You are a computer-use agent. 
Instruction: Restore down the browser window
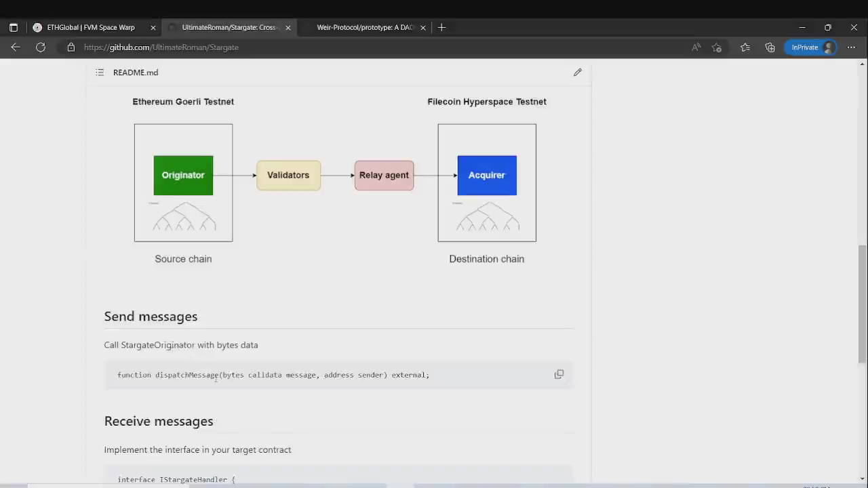click(828, 28)
